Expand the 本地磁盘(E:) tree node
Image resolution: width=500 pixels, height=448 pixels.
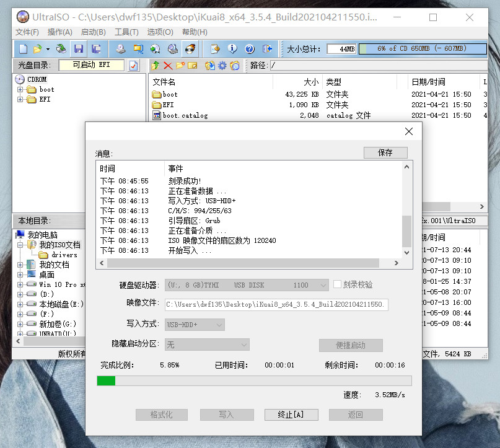[x=20, y=304]
